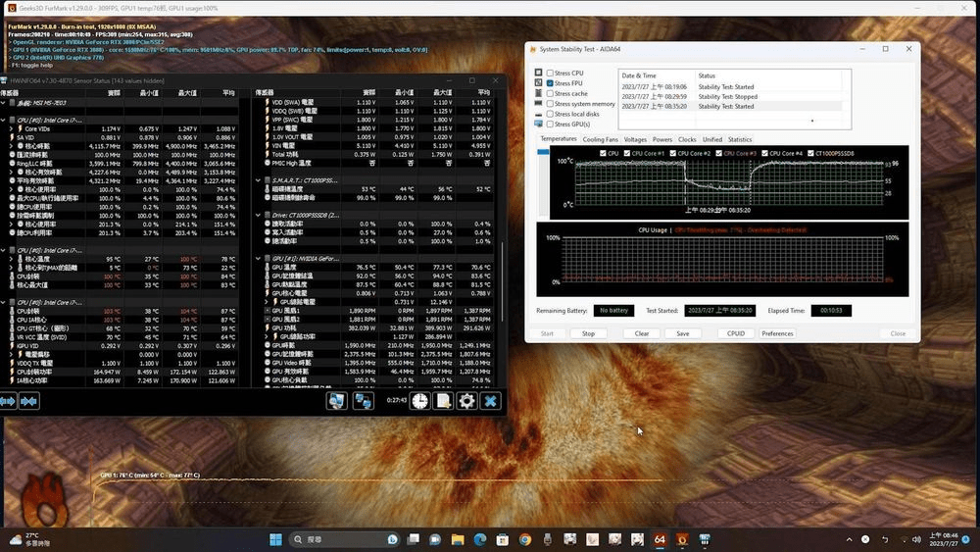
Task: Open AIDA64 Preferences
Action: [777, 333]
